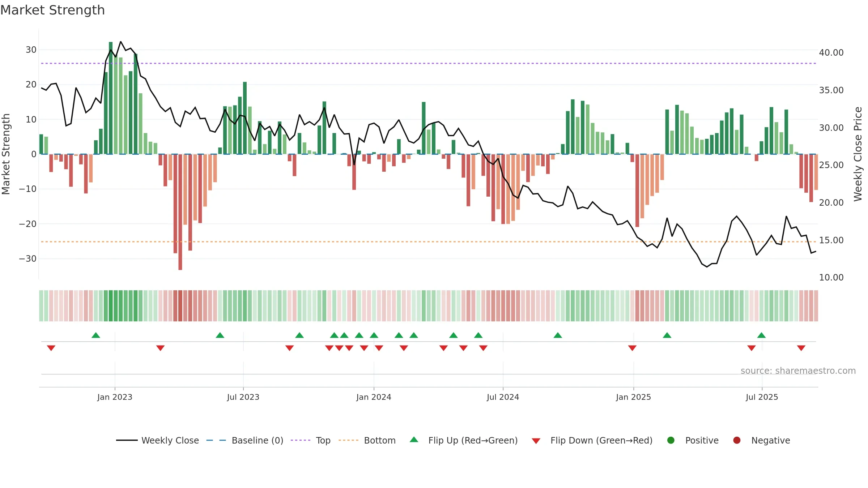Click the 20.00 price axis value
Viewport: 868px width, 488px height.
point(831,202)
